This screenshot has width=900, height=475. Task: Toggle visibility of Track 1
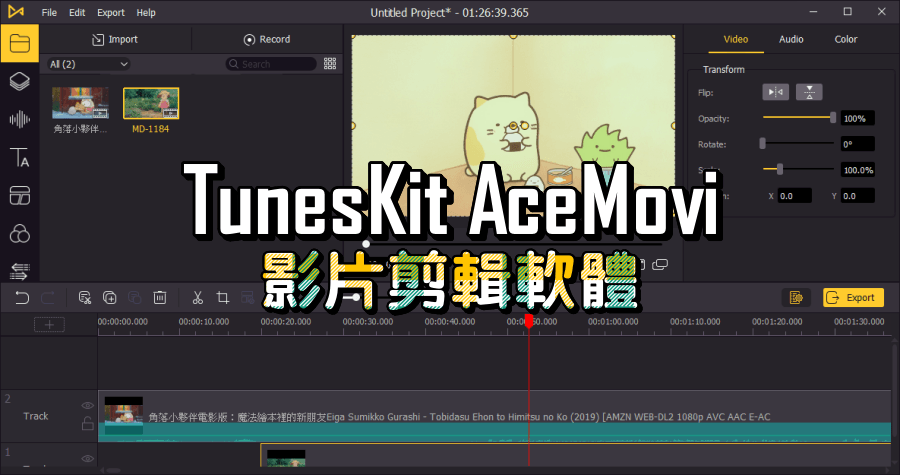(87, 458)
